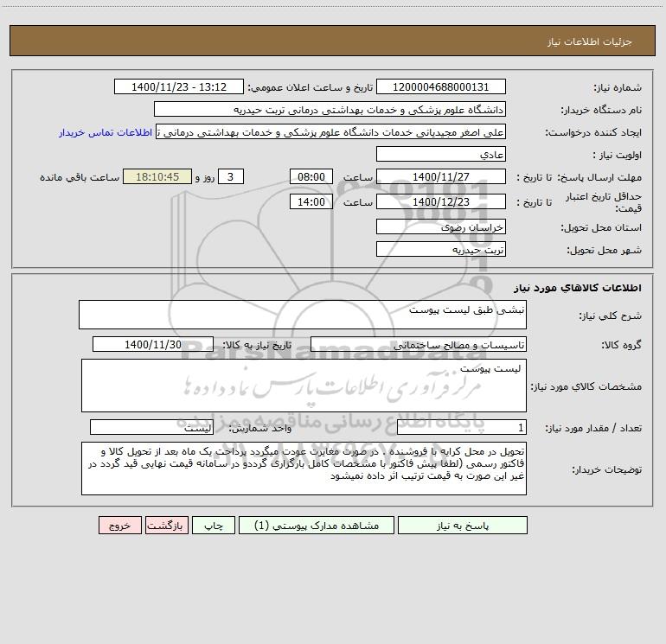Click the remaining days field showing 3
This screenshot has width=666, height=644.
pyautogui.click(x=231, y=176)
